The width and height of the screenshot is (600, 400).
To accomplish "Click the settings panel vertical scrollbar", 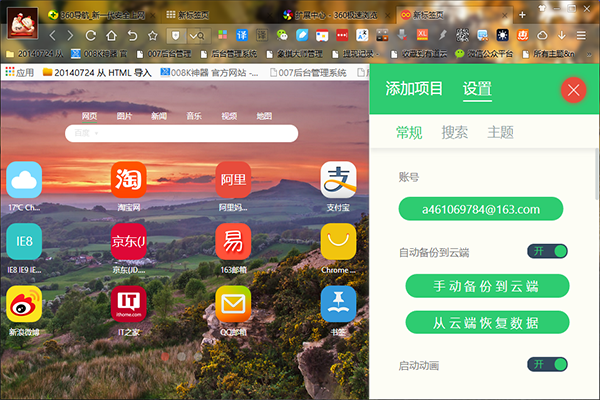I will [x=597, y=174].
